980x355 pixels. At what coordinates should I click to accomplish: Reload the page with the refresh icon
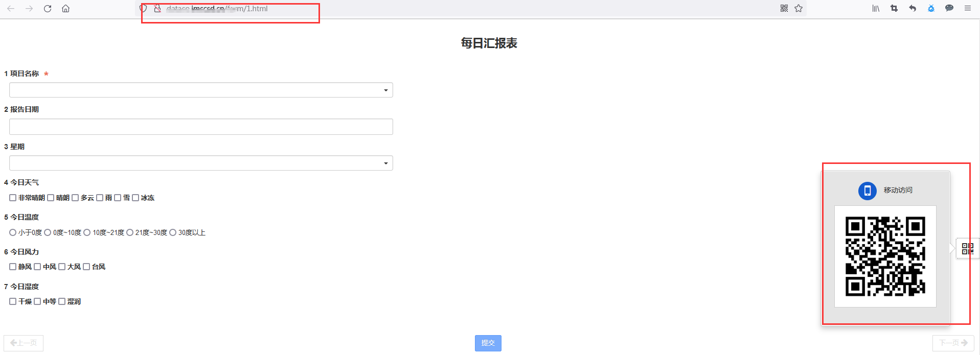(48, 9)
